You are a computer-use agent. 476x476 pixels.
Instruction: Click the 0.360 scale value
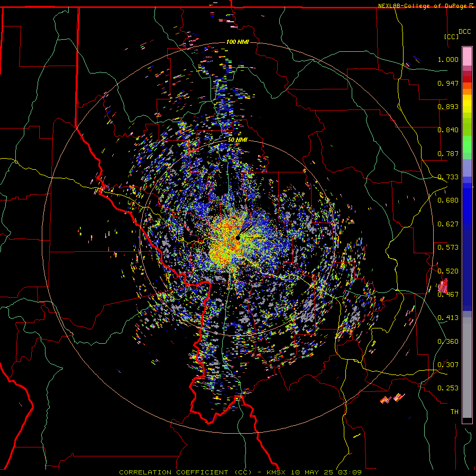(448, 342)
